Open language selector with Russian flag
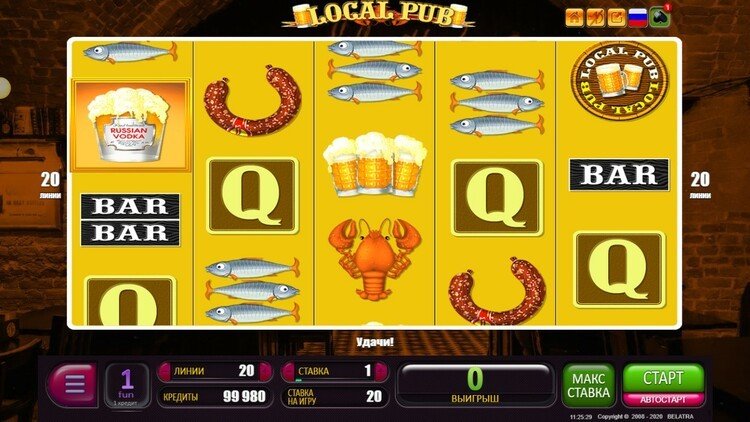This screenshot has width=750, height=422. [638, 18]
